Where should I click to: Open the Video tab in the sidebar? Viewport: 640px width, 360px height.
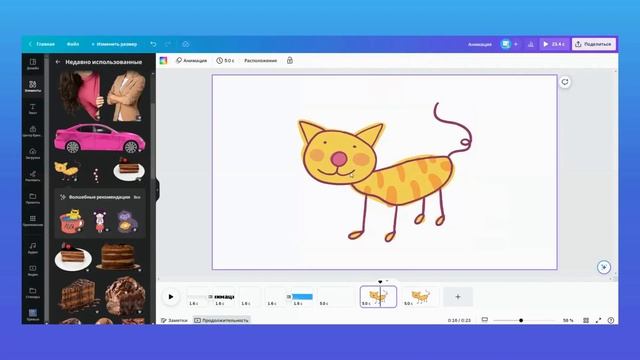point(33,270)
